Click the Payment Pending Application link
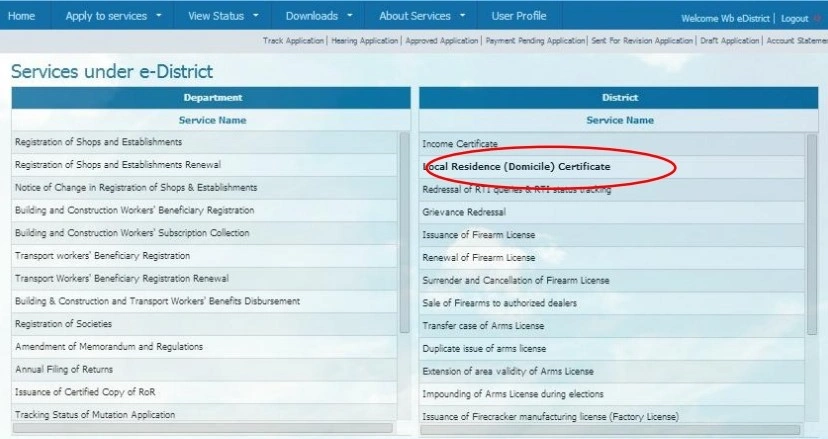The height and width of the screenshot is (439, 828). click(535, 41)
